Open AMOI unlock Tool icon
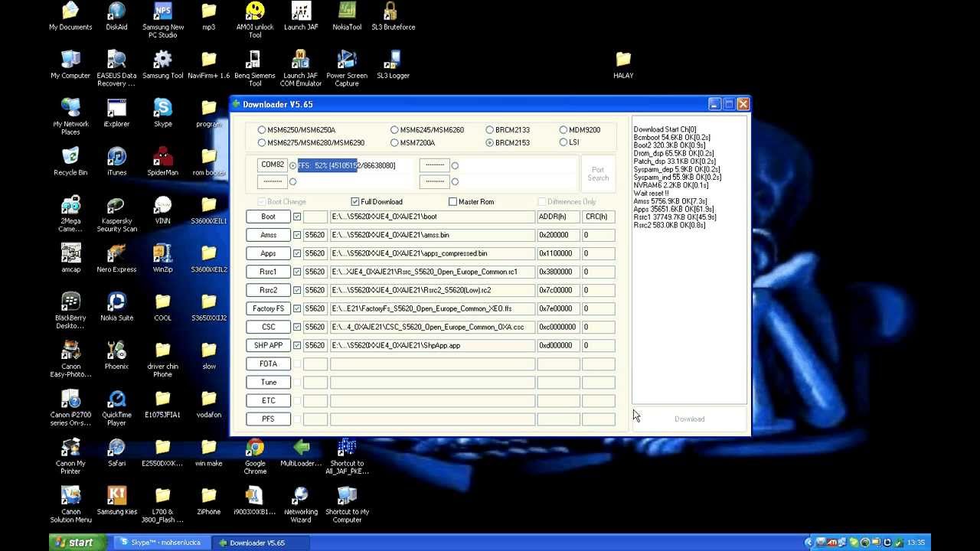The image size is (980, 551). 255,21
